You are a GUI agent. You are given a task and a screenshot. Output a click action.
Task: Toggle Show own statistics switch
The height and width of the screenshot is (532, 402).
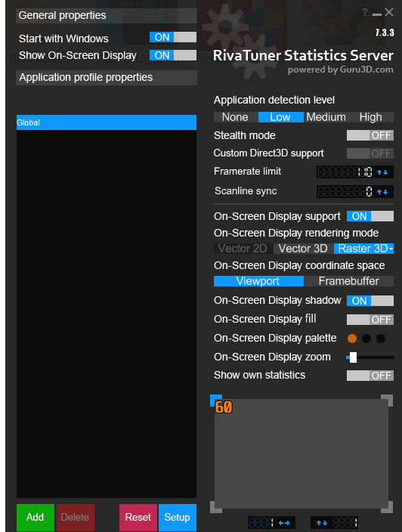(x=370, y=376)
